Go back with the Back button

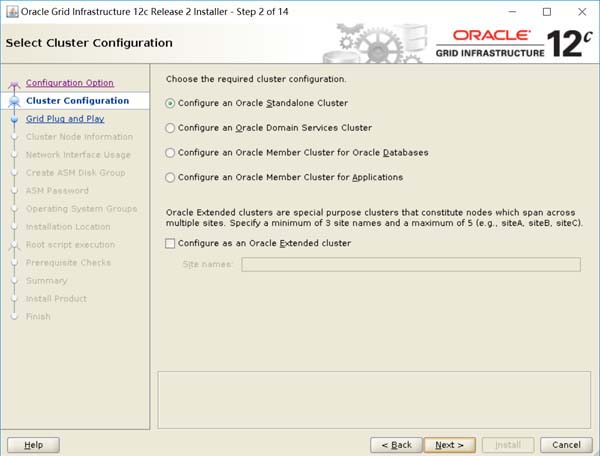396,445
